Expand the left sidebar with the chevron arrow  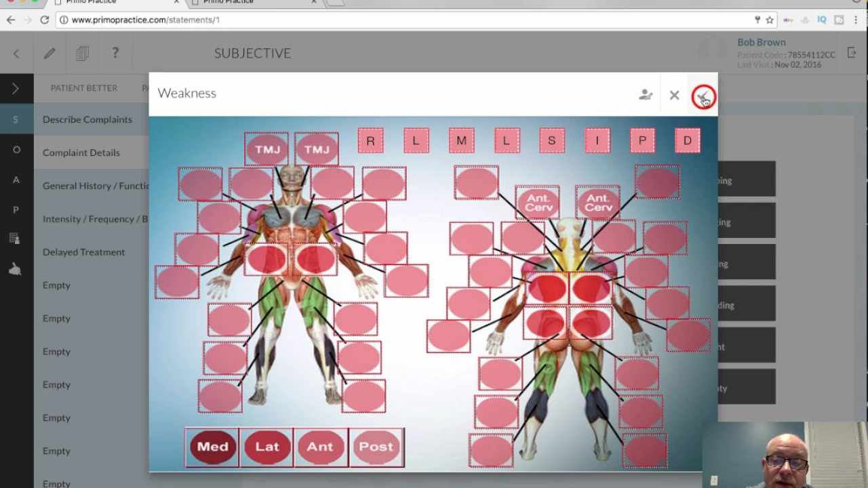[16, 89]
